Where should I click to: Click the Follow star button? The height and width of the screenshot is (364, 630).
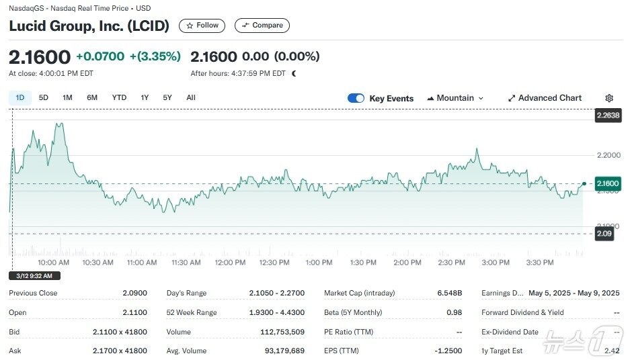pos(202,26)
